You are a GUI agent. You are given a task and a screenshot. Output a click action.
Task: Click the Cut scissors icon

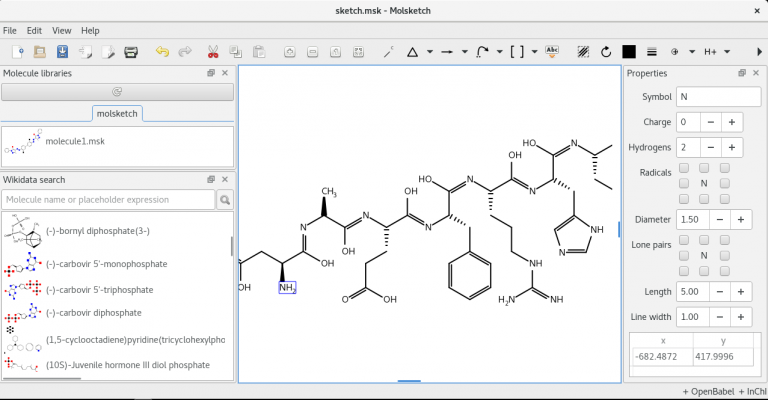tap(212, 51)
